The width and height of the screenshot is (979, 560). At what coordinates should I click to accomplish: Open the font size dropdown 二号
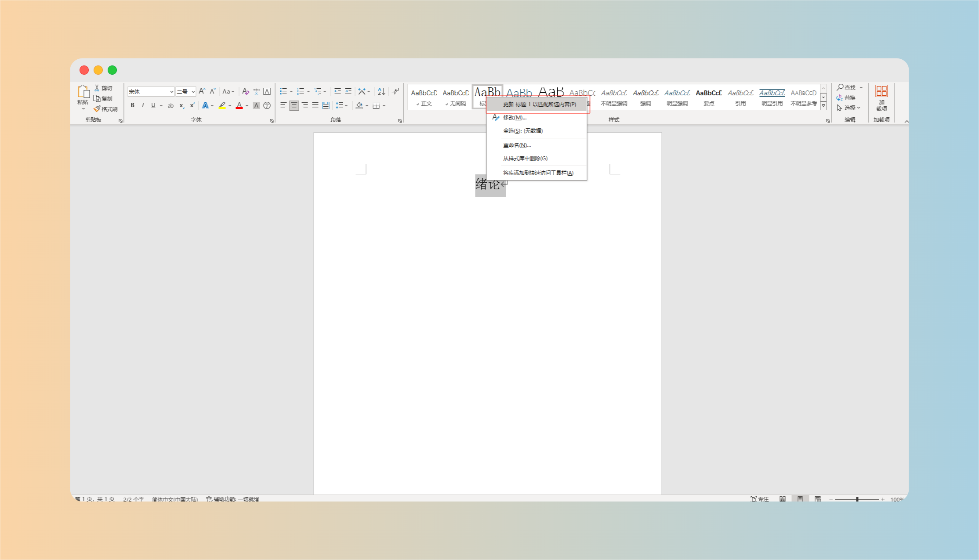193,92
